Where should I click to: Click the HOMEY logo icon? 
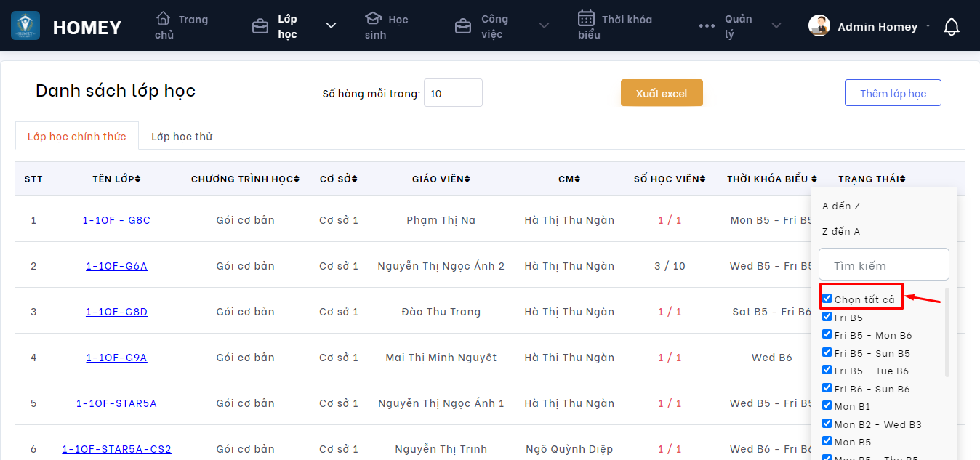[x=25, y=26]
